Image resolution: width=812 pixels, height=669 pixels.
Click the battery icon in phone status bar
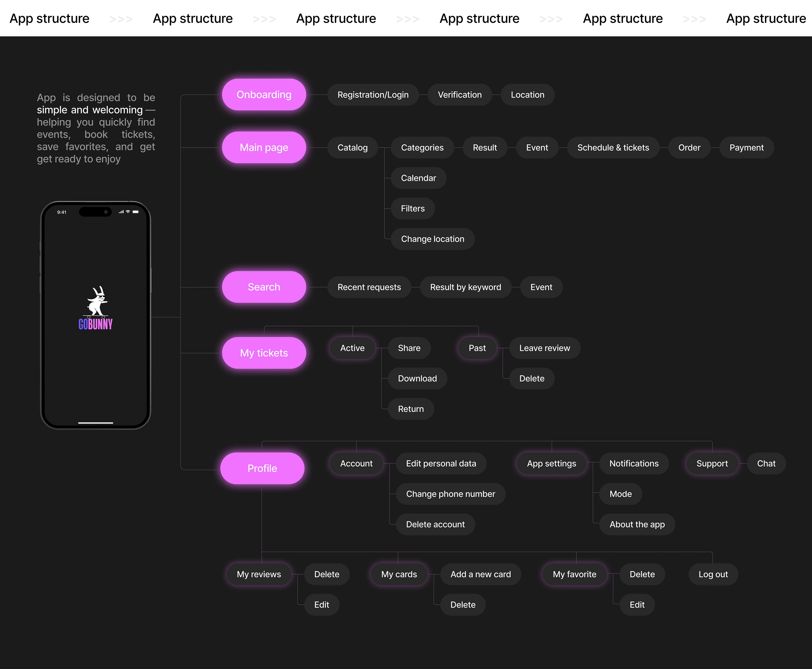136,212
